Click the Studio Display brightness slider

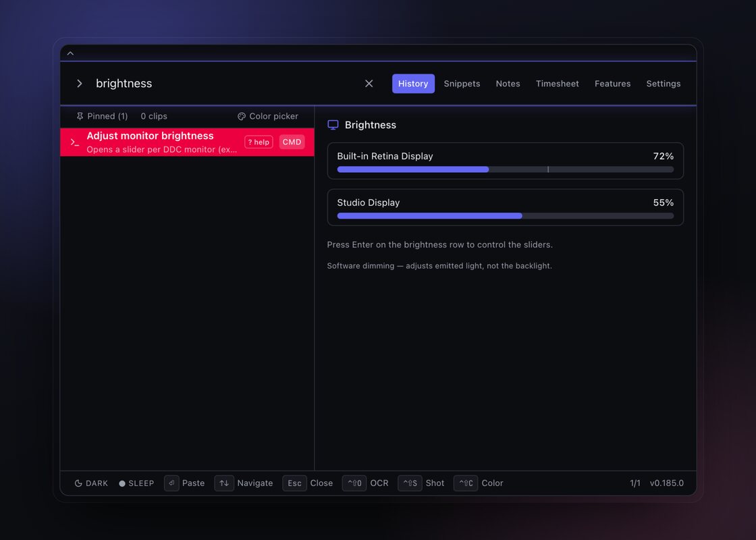pos(506,216)
